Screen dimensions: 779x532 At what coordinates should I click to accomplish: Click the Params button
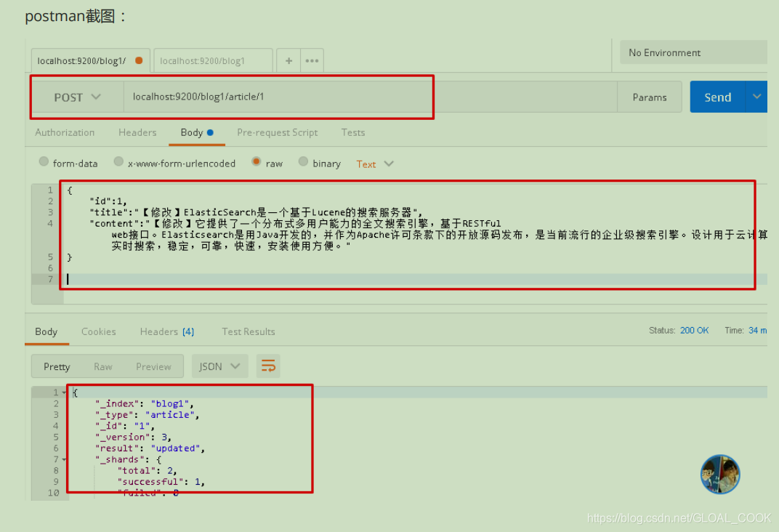point(650,97)
